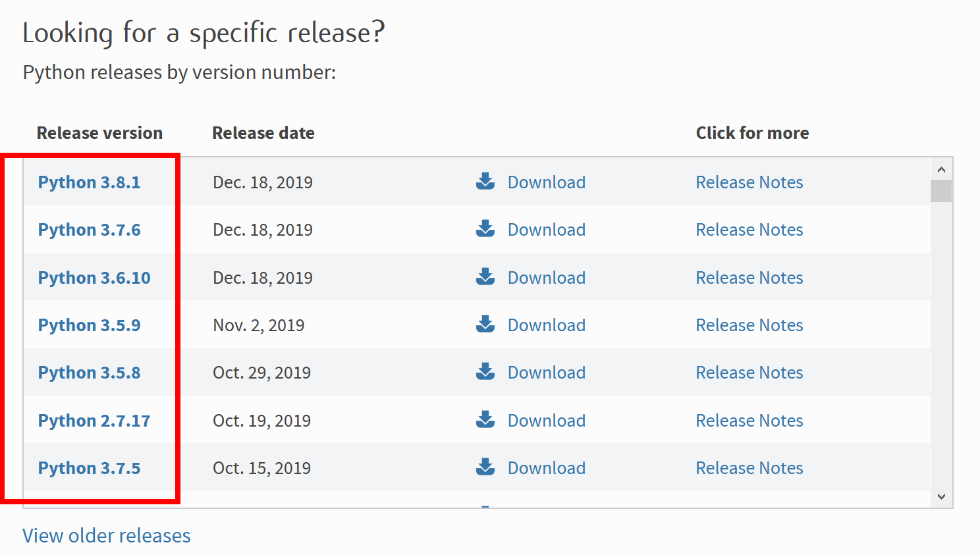980x555 pixels.
Task: Open the Python 3.8.1 release page
Action: pyautogui.click(x=89, y=182)
